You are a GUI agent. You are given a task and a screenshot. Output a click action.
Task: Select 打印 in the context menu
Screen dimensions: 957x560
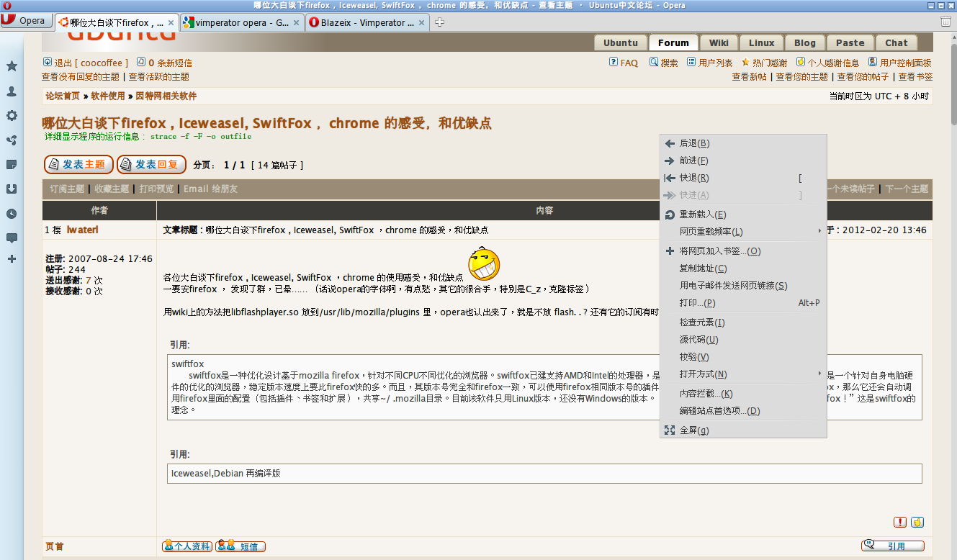[x=743, y=303]
